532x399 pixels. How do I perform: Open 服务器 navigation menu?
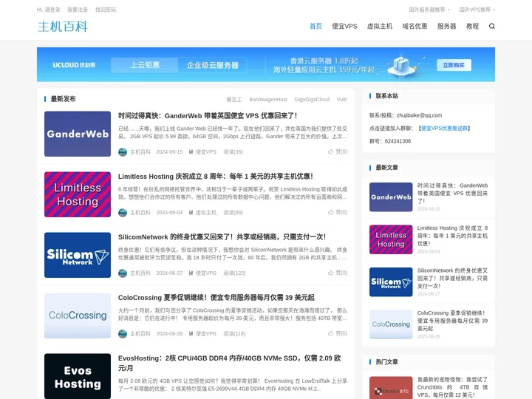pos(446,26)
